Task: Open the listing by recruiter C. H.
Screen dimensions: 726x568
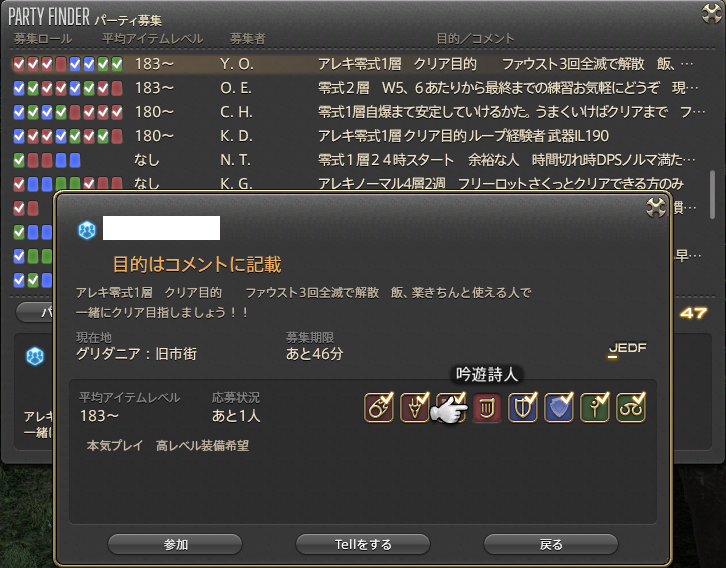Action: click(x=357, y=112)
